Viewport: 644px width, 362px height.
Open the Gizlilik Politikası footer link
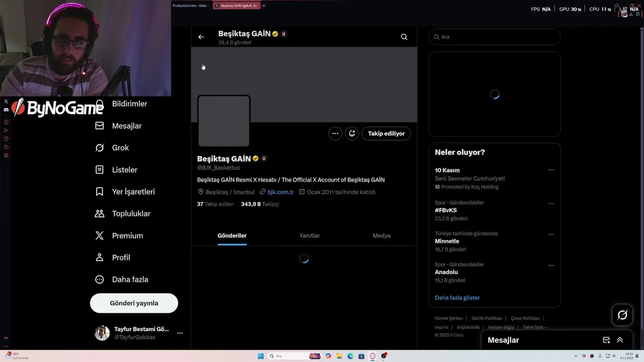pyautogui.click(x=487, y=318)
